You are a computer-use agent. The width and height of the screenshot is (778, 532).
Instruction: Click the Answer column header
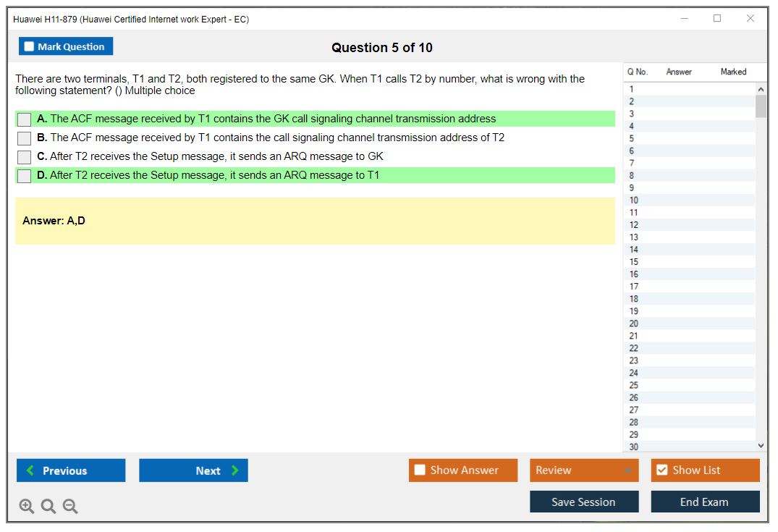tap(679, 72)
